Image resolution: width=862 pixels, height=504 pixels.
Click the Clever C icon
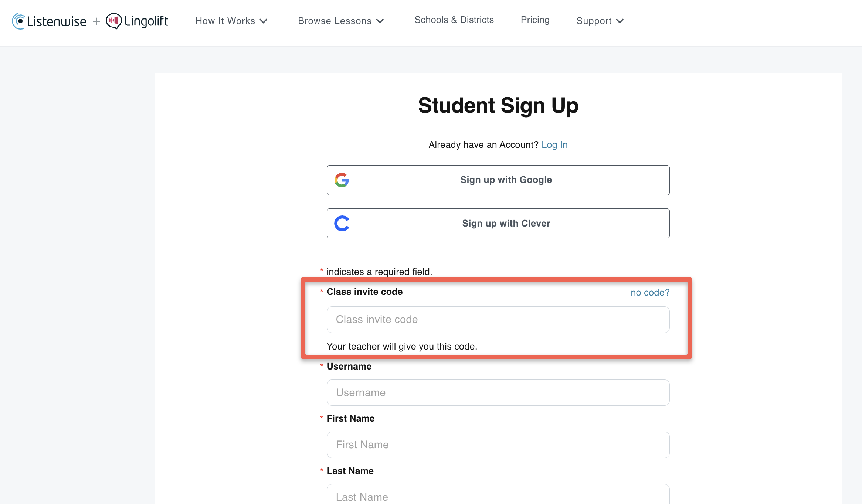(x=342, y=224)
